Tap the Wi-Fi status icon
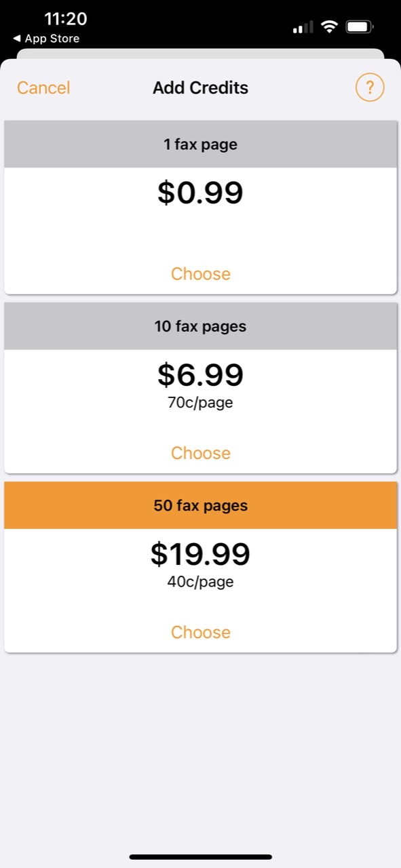 [330, 27]
